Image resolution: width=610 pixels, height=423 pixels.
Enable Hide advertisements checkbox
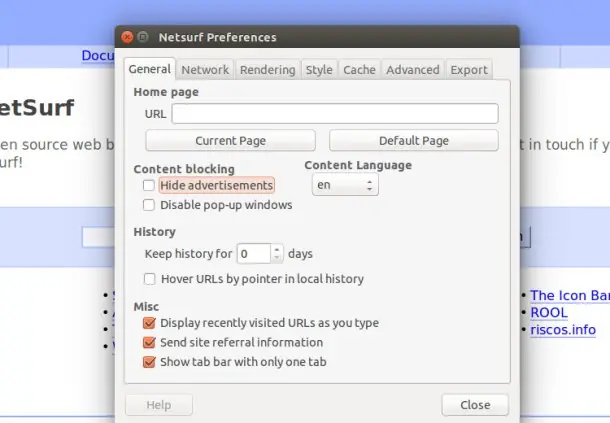[x=149, y=185]
